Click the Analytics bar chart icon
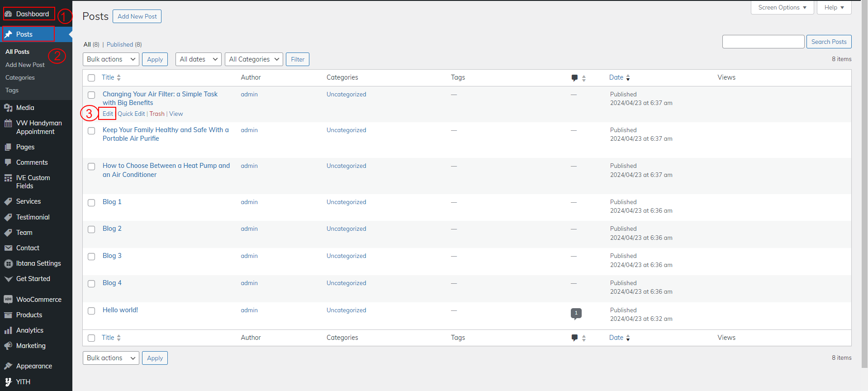The image size is (868, 391). point(8,330)
